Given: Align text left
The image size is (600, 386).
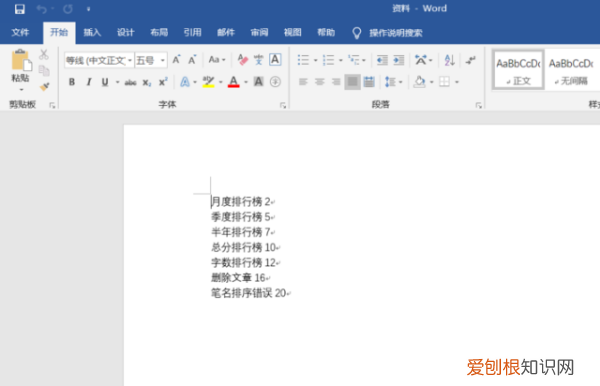Looking at the screenshot, I should coord(303,81).
